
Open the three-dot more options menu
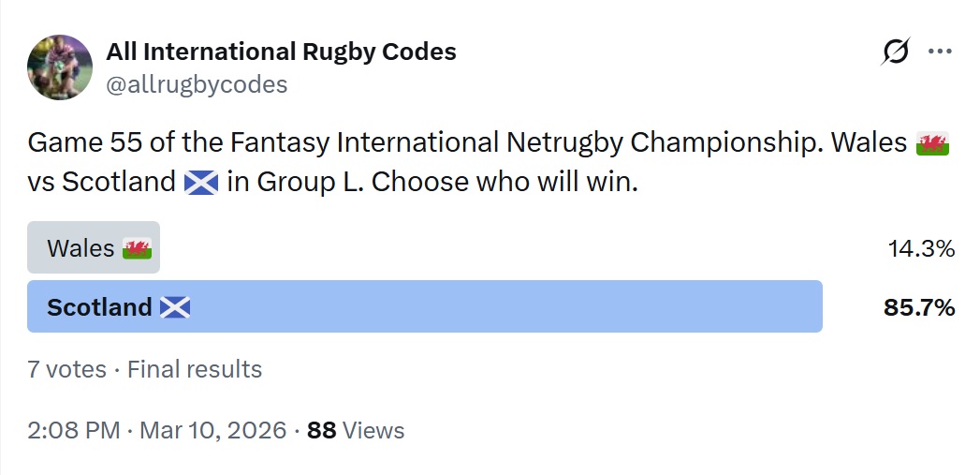(940, 52)
